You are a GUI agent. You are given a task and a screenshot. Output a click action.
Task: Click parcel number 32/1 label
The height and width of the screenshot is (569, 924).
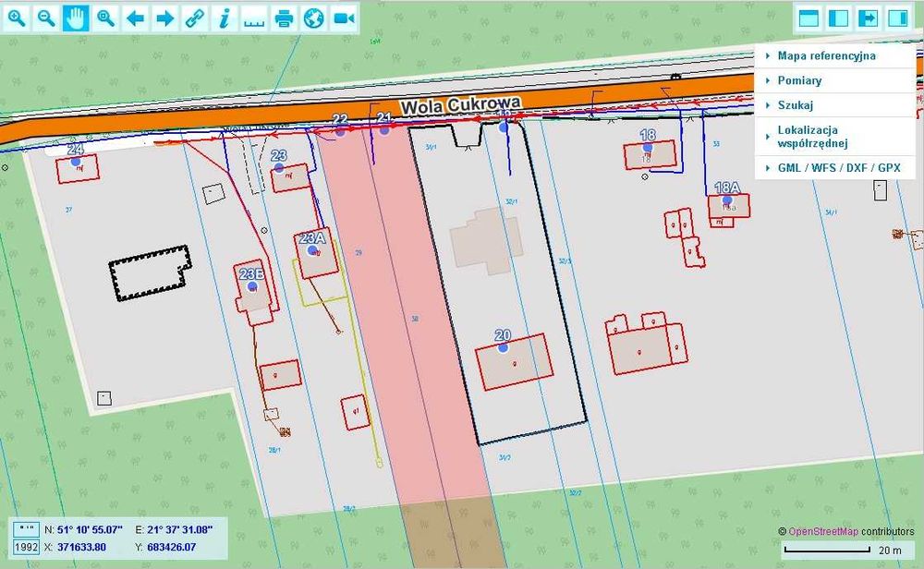tap(512, 201)
